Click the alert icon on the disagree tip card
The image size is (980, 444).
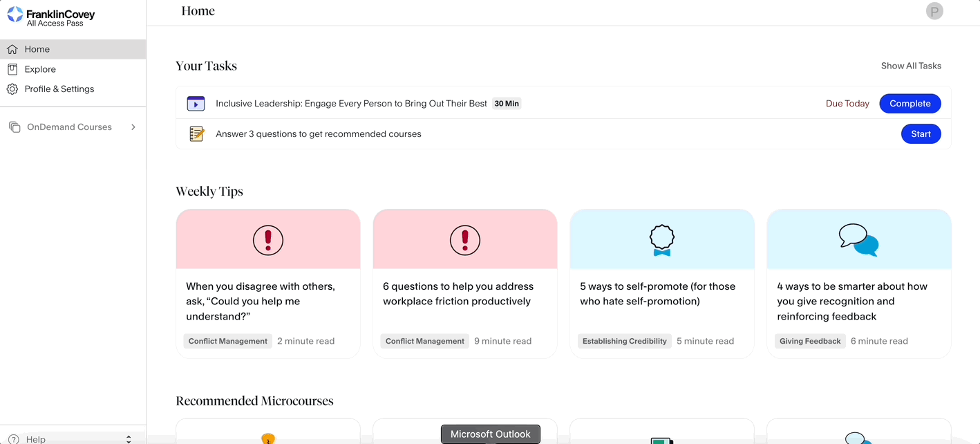(x=267, y=240)
